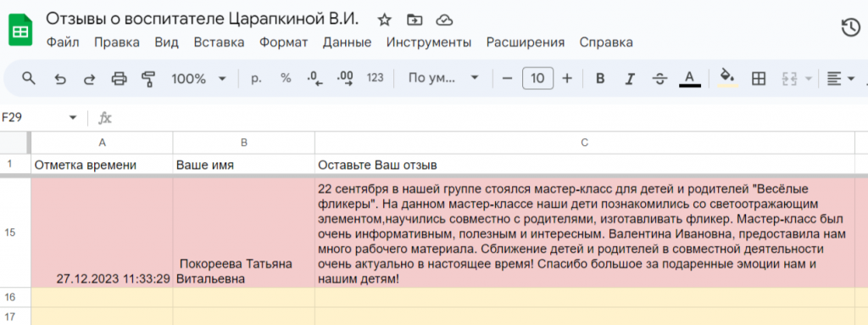Open the Вид menu
868x325 pixels.
(x=167, y=42)
